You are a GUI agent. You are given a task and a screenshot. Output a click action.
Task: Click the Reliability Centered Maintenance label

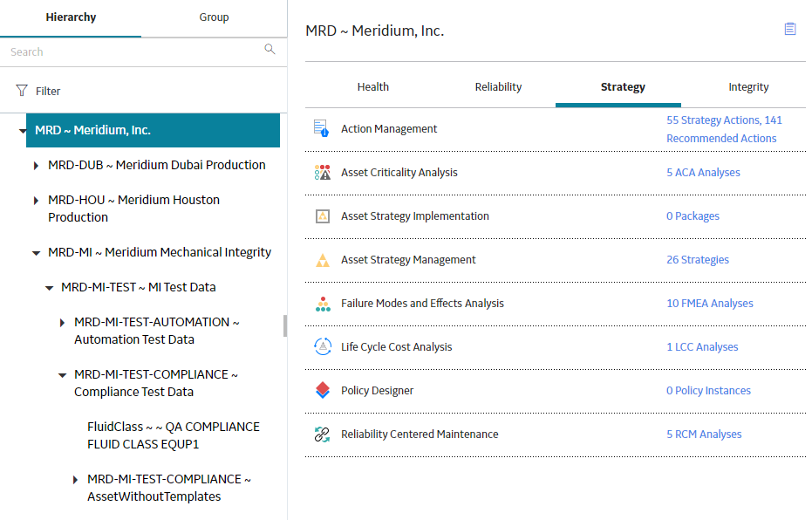[x=420, y=434]
